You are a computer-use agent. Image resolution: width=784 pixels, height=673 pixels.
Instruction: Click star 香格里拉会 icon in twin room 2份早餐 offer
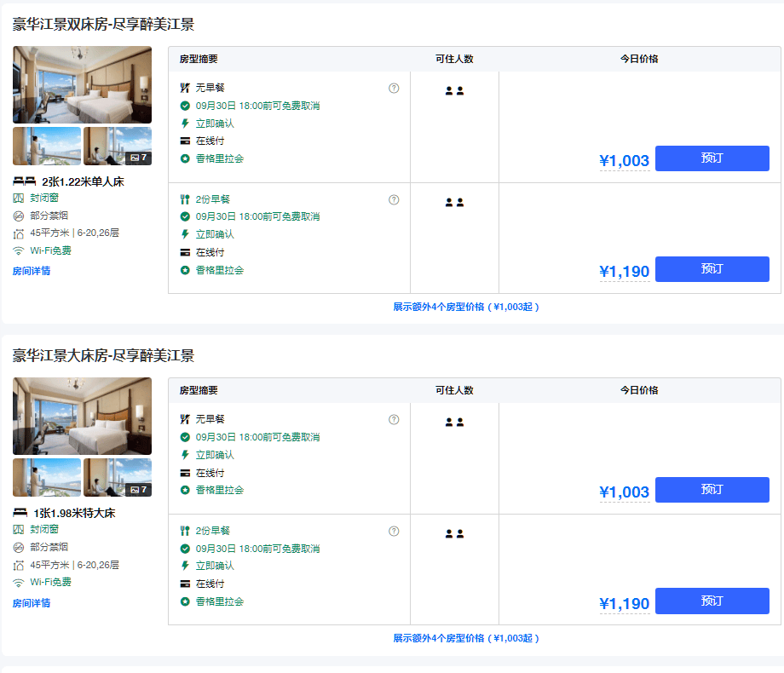point(185,270)
